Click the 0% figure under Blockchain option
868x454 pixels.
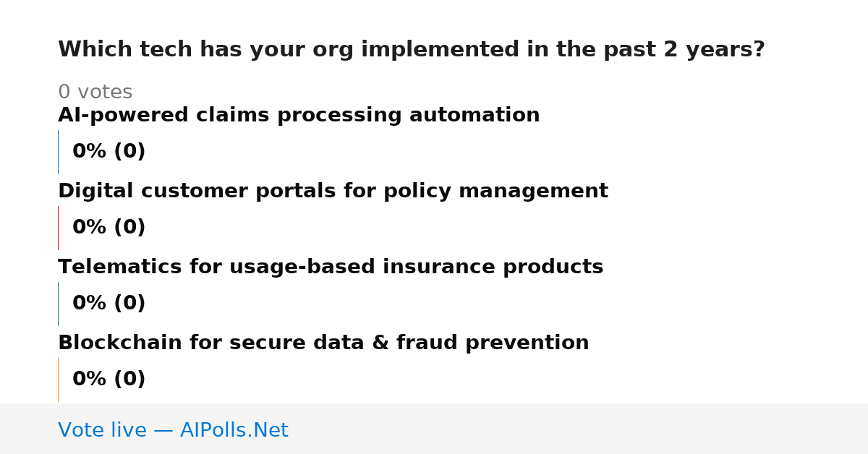(x=90, y=380)
